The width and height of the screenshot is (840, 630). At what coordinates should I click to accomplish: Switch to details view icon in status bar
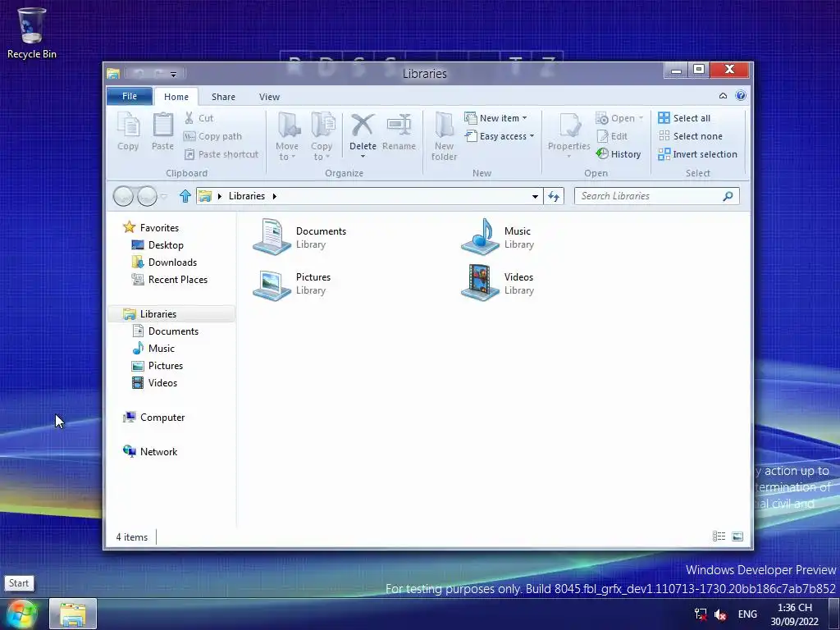(719, 536)
